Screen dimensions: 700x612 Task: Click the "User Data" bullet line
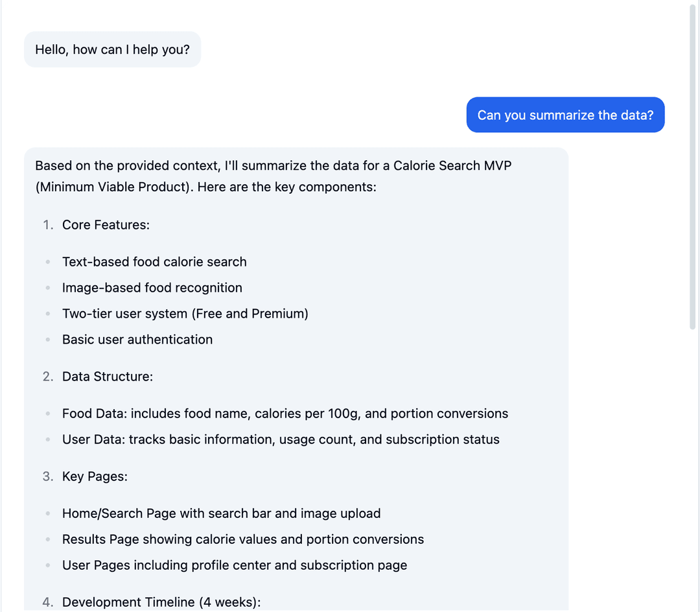point(281,440)
